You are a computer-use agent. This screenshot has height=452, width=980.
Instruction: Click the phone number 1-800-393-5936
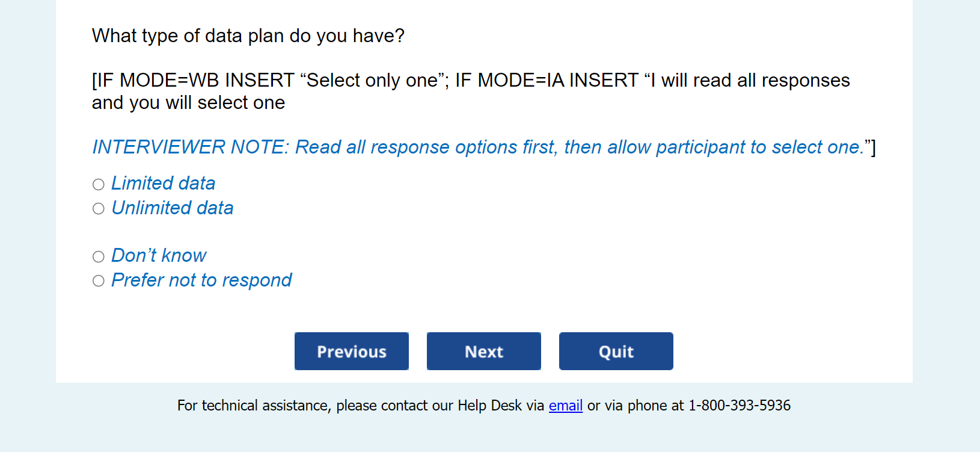coord(739,406)
